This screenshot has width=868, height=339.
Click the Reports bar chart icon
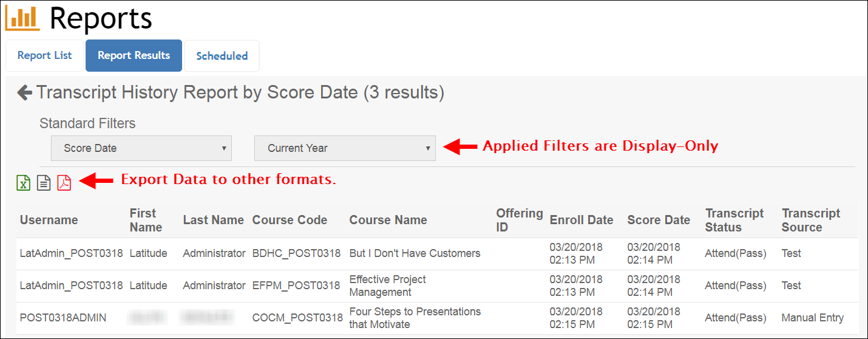point(22,18)
